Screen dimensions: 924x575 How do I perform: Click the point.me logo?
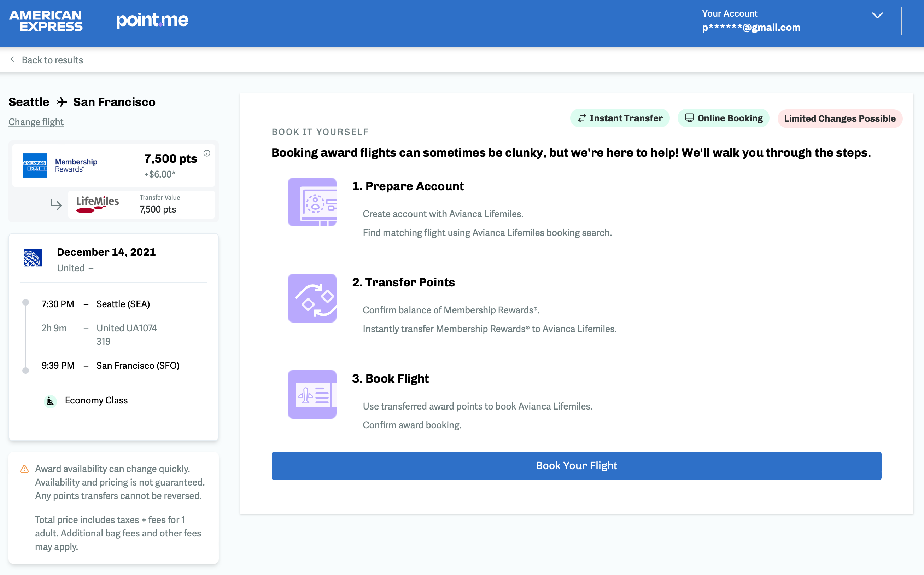point(152,20)
